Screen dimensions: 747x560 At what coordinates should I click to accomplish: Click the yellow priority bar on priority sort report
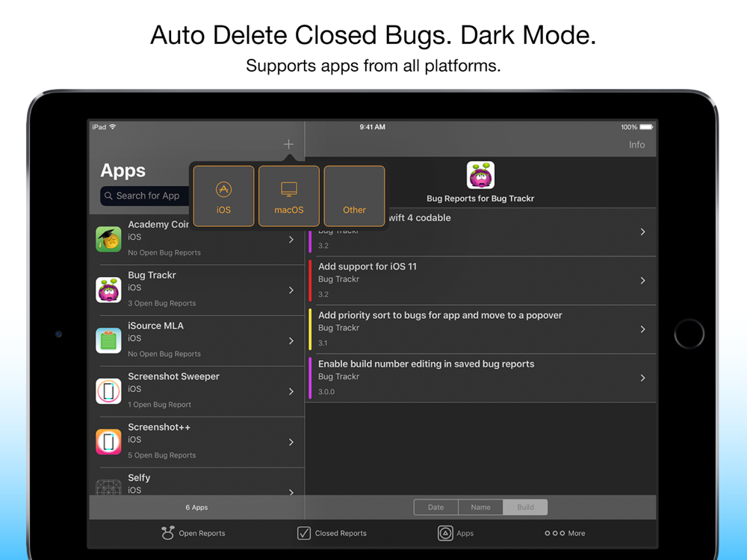click(x=310, y=329)
